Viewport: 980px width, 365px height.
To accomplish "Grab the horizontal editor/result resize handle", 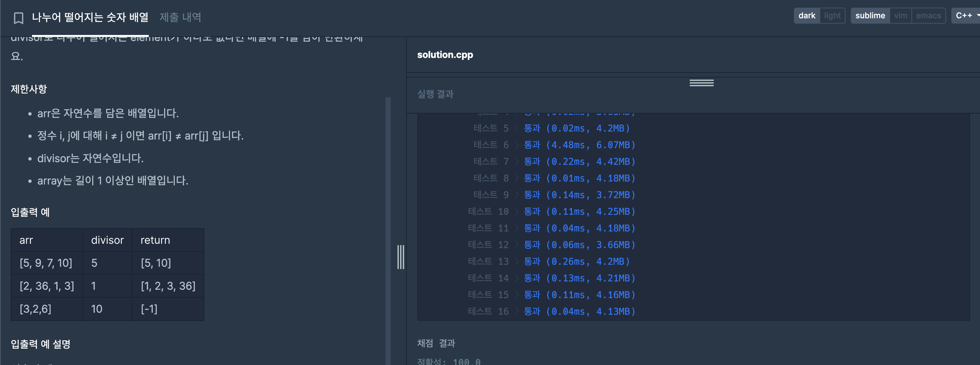I will click(x=701, y=83).
